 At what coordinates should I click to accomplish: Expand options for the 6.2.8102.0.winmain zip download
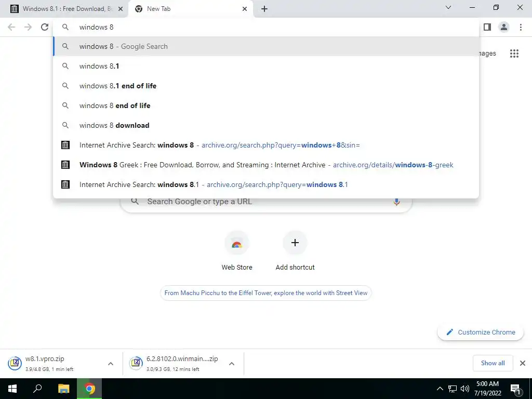tap(232, 364)
